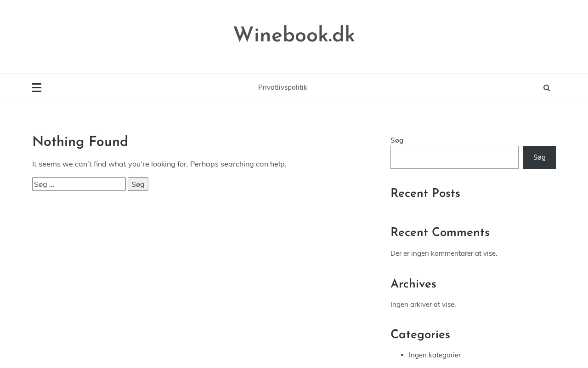Click the Recent Comments widget heading
The height and width of the screenshot is (368, 588).
click(x=440, y=233)
